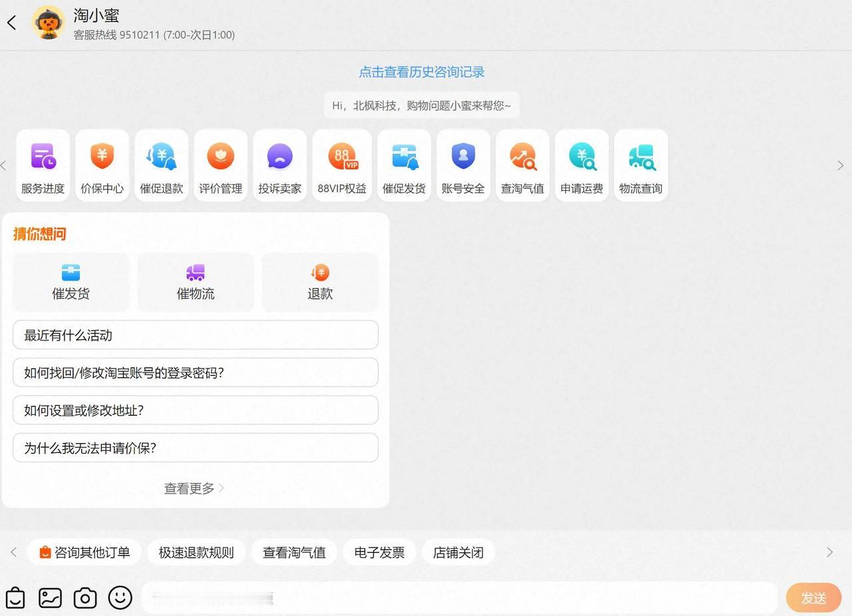
Task: Show previous quick-reply chips with left arrow
Action: click(x=13, y=552)
